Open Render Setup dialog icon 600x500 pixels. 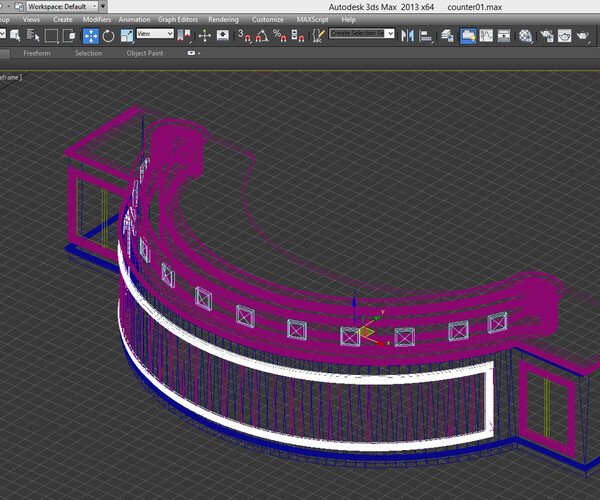pos(548,35)
